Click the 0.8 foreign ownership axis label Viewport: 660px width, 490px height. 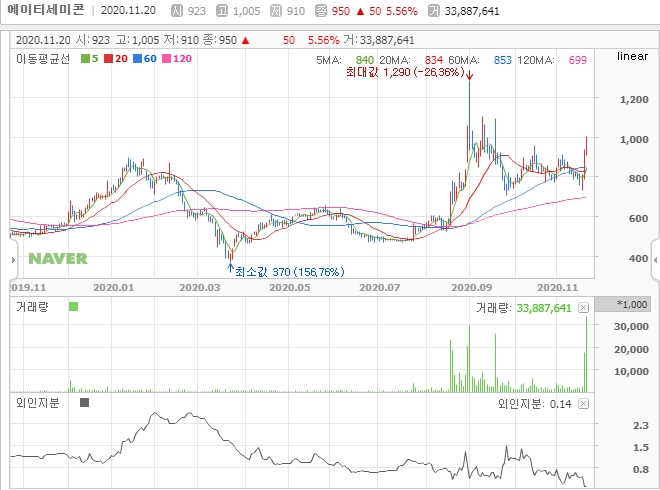click(641, 469)
